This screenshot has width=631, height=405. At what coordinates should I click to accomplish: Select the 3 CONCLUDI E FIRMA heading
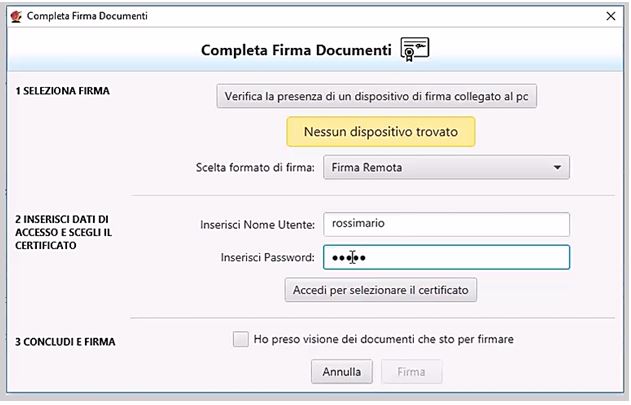pos(65,342)
